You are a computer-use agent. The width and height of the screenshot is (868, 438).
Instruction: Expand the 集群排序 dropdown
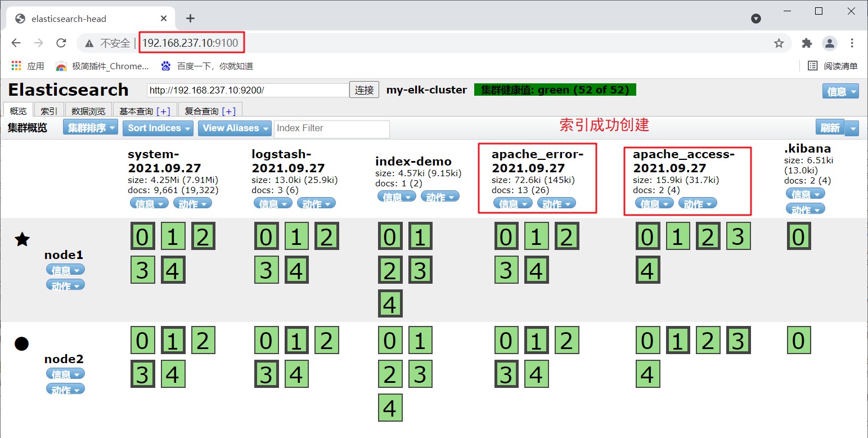[90, 128]
